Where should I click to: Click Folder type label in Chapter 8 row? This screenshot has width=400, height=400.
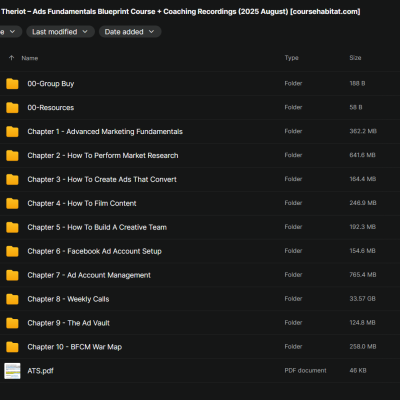(x=293, y=299)
